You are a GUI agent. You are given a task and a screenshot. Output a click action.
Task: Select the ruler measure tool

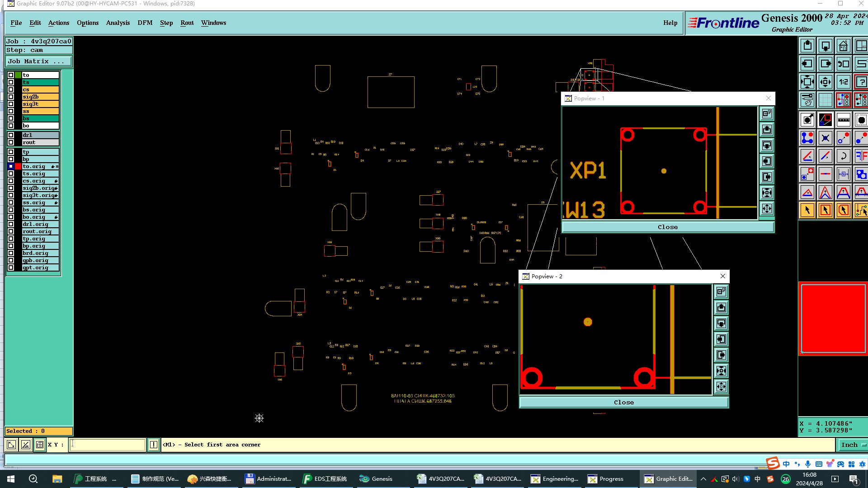pos(843,120)
